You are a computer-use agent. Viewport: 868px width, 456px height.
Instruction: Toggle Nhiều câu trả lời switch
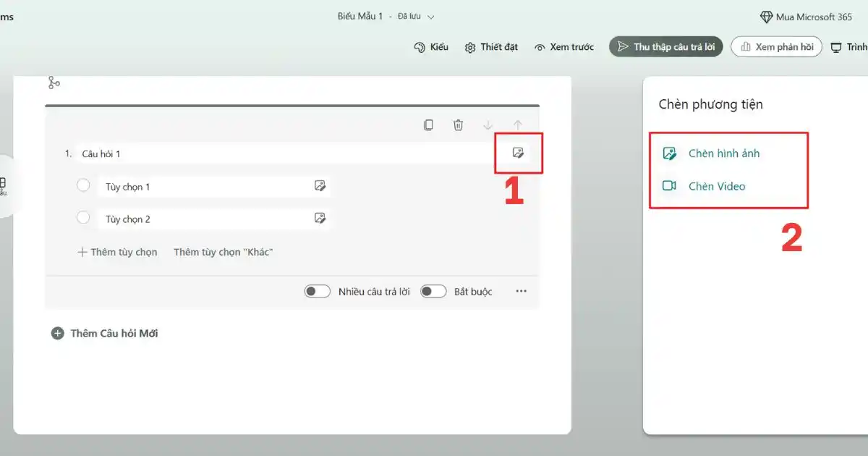(318, 291)
